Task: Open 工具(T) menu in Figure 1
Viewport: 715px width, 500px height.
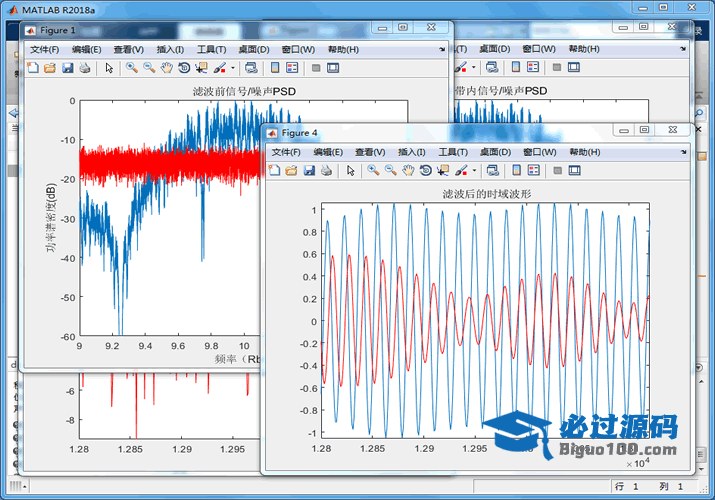Action: click(x=212, y=49)
